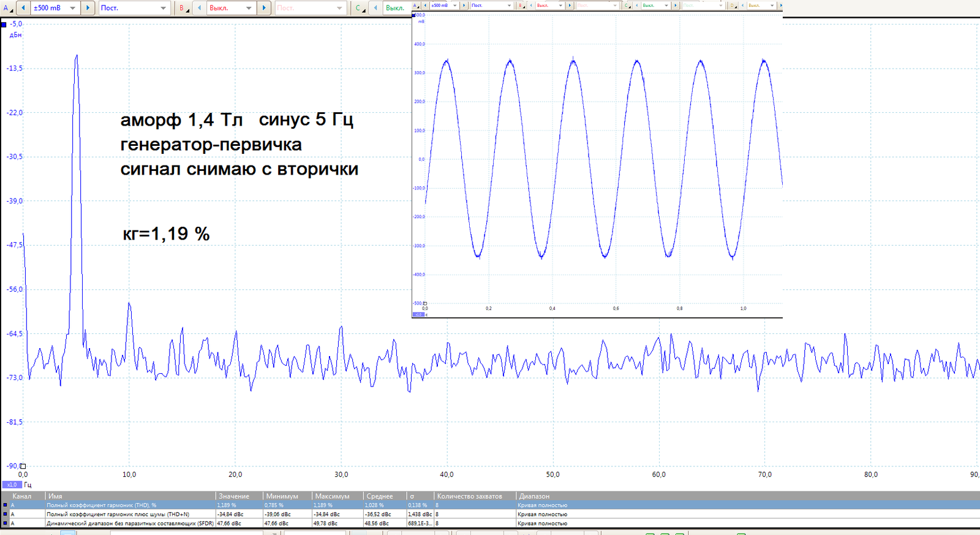This screenshot has width=980, height=535.
Task: Click the Максимум column header
Action: pyautogui.click(x=338, y=496)
